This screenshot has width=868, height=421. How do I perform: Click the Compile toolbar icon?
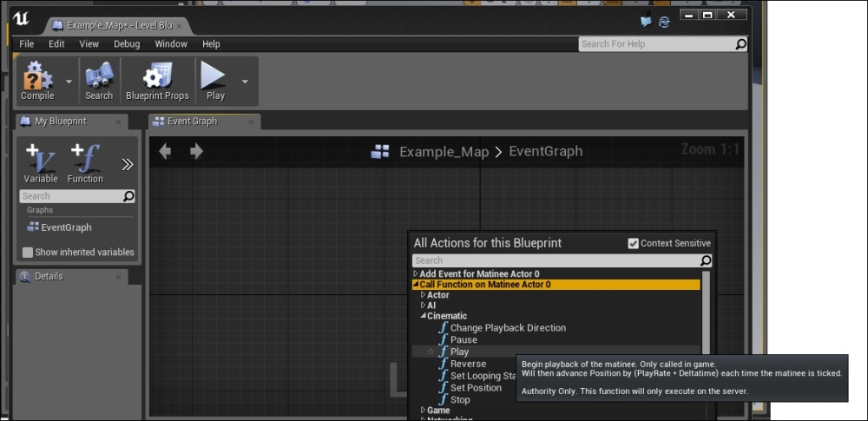(37, 81)
